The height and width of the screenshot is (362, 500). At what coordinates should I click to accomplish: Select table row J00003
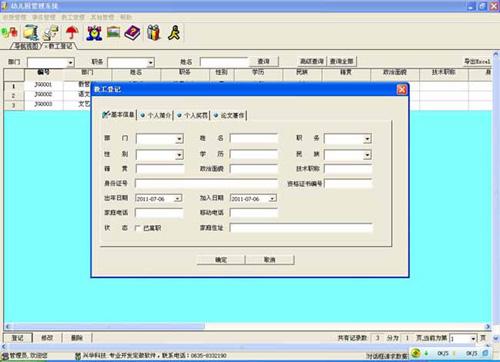43,105
